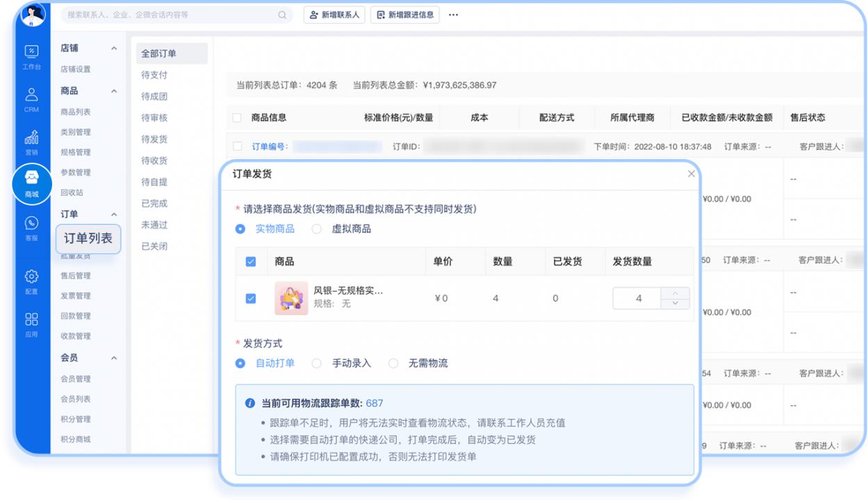The image size is (868, 503).
Task: Select the 虚拟商品 radio button
Action: [x=316, y=229]
